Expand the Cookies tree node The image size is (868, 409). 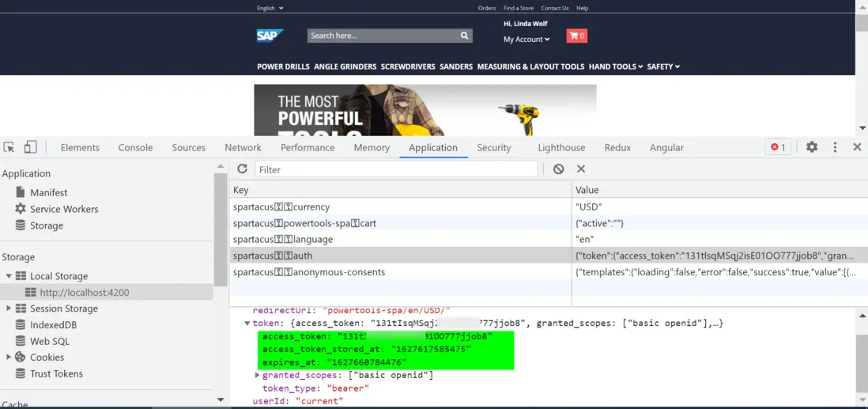pos(9,358)
